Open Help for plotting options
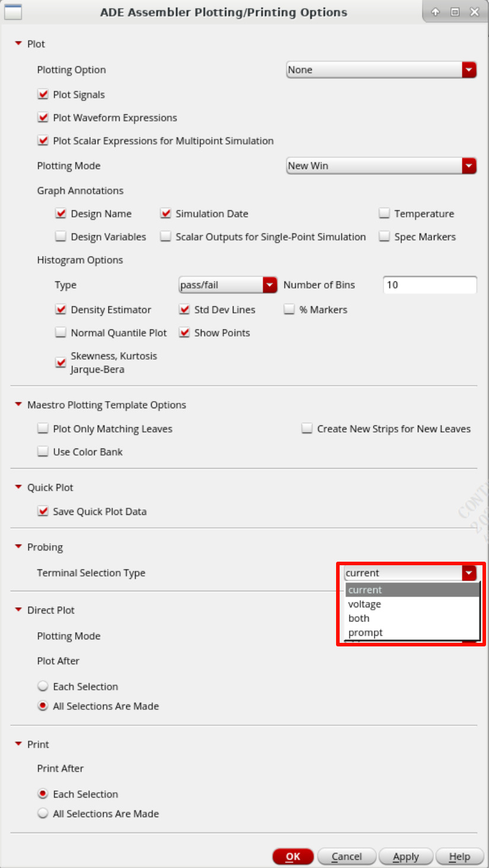This screenshot has width=489, height=868. point(459,857)
